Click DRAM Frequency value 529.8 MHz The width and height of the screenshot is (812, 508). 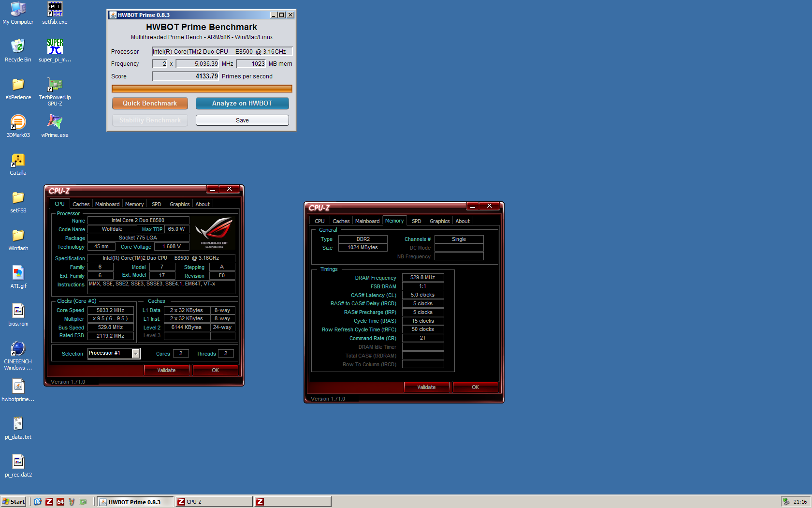pyautogui.click(x=423, y=278)
